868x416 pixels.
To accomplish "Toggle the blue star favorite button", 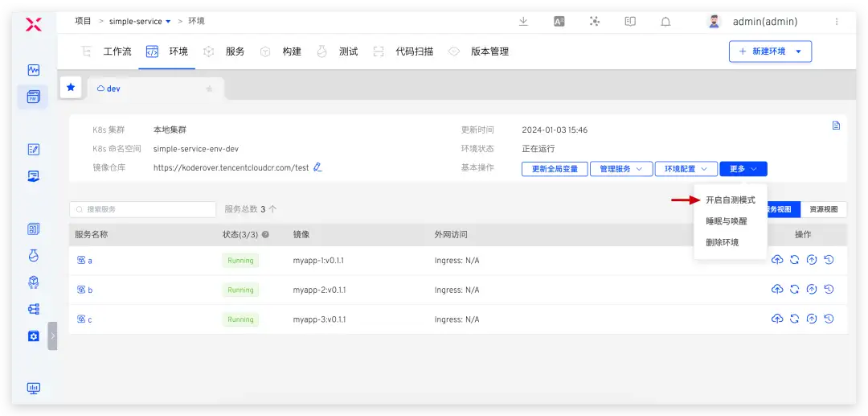I will pyautogui.click(x=72, y=88).
